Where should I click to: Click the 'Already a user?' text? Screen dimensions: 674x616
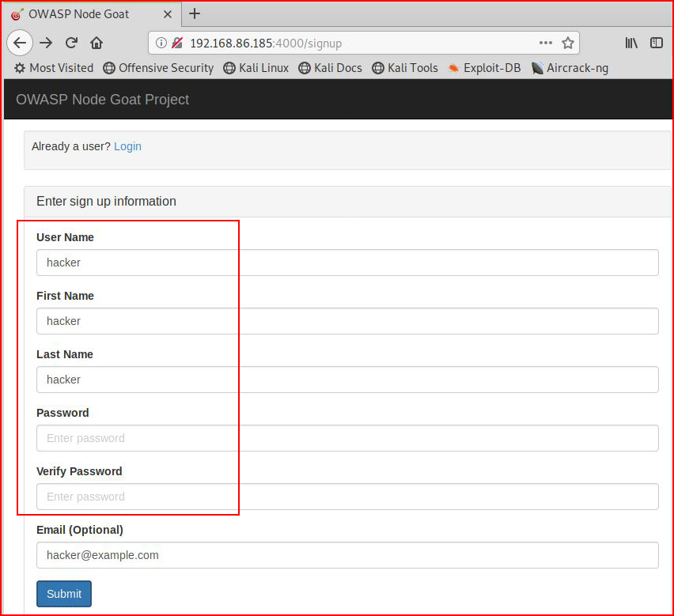click(x=71, y=146)
